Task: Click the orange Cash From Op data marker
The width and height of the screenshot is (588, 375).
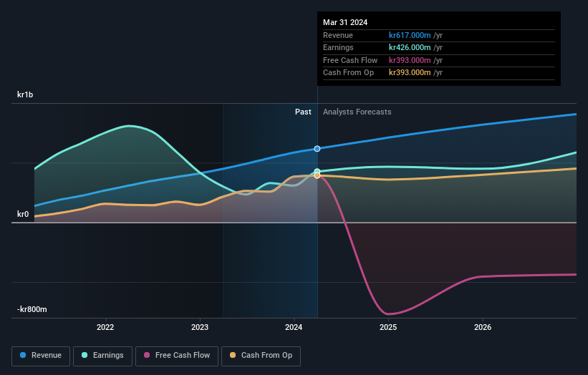Action: (317, 175)
